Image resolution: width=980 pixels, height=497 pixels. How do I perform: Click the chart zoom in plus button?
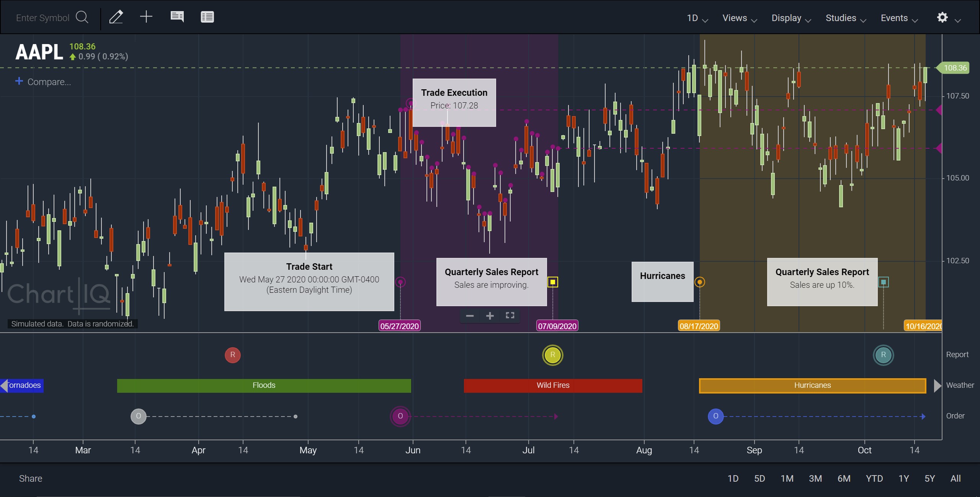coord(490,316)
